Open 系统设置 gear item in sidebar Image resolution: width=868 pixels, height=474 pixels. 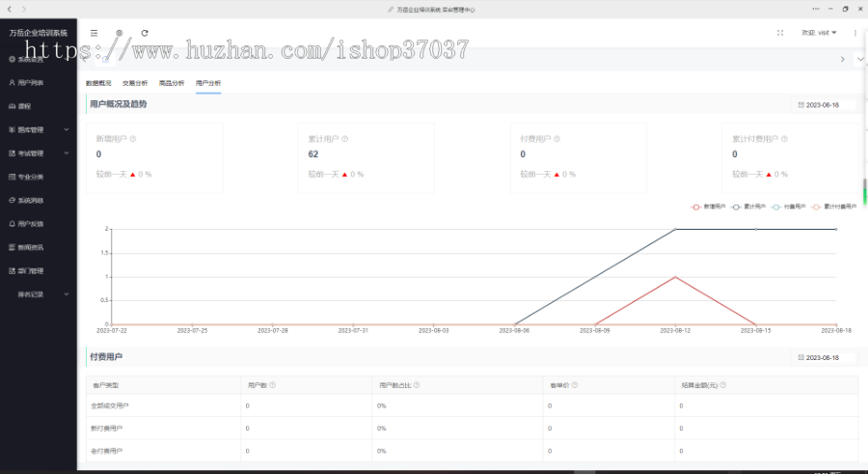coord(25,59)
